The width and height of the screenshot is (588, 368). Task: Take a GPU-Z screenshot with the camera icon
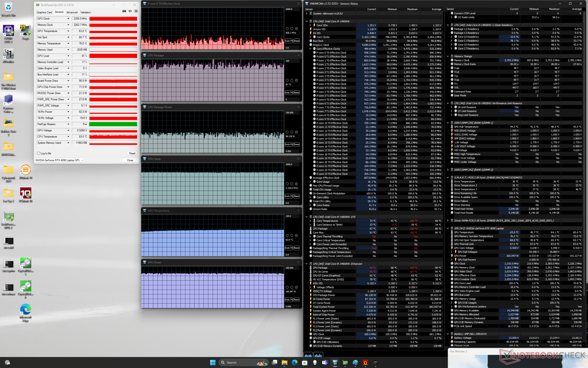point(124,11)
